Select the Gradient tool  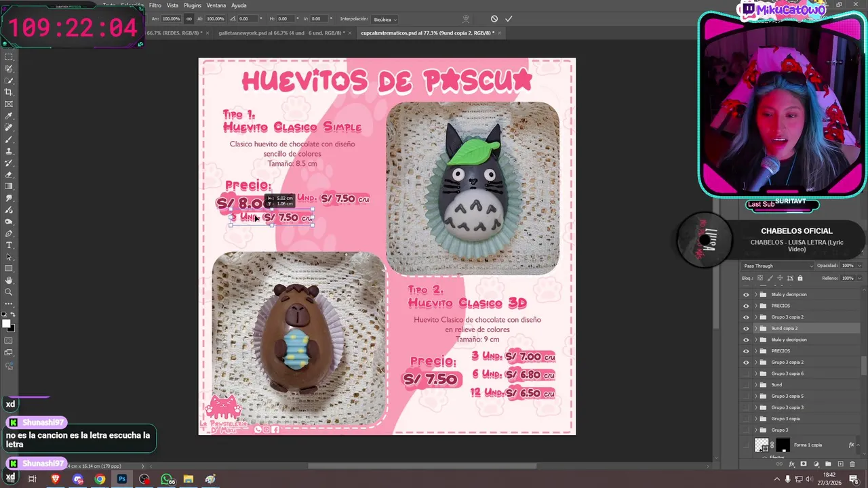(x=9, y=186)
